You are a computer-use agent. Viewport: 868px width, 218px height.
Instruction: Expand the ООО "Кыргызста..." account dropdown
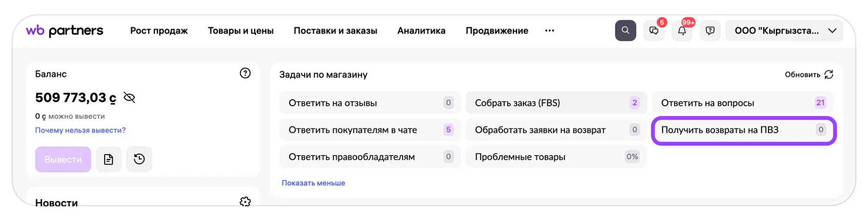784,31
